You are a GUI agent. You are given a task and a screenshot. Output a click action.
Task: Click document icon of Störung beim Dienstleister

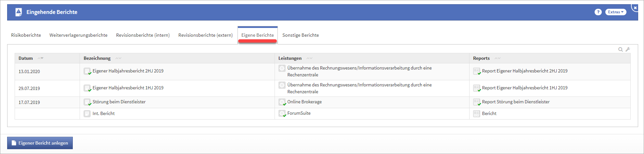(87, 102)
